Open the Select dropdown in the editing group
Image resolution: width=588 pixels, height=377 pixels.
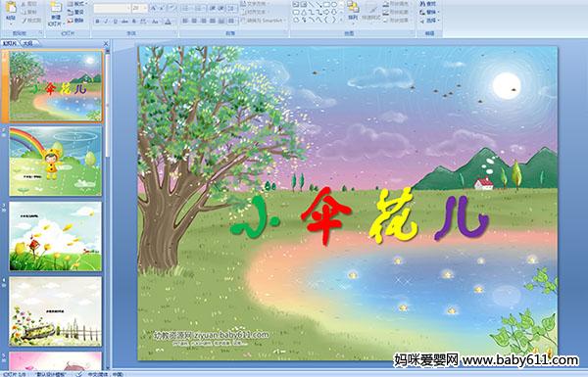click(x=430, y=21)
